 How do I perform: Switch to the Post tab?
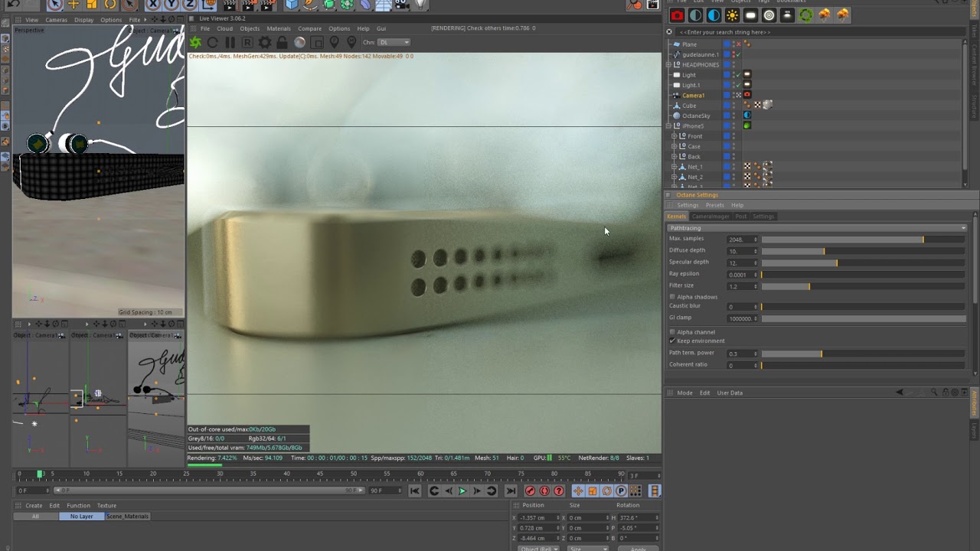click(741, 217)
